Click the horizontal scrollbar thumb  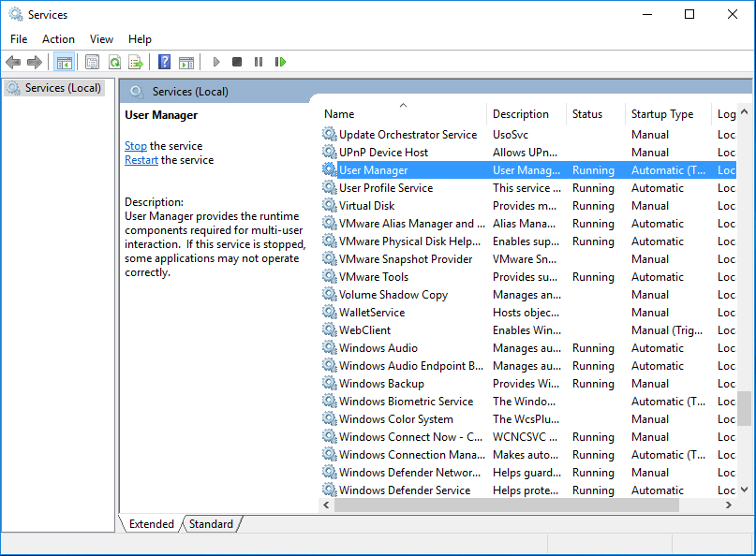(x=507, y=505)
